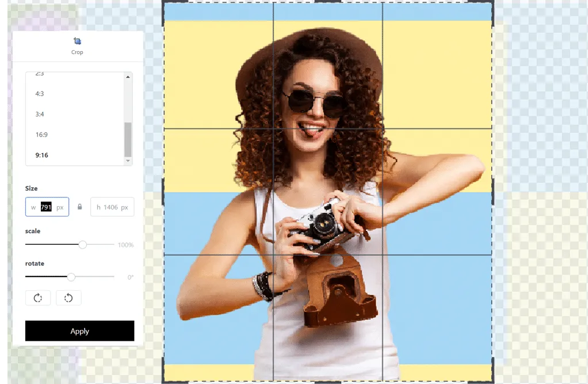The height and width of the screenshot is (384, 588).
Task: Click the width input field
Action: 47,207
